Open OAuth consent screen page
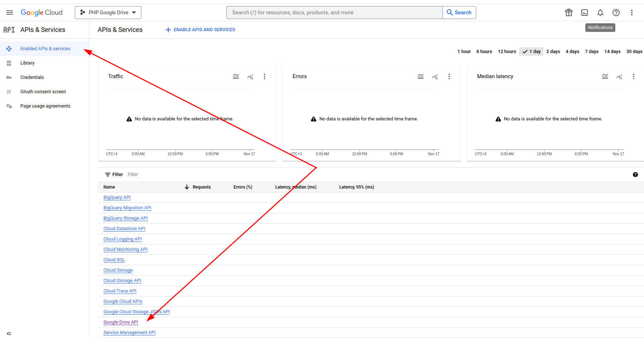The width and height of the screenshot is (644, 338). [x=43, y=92]
